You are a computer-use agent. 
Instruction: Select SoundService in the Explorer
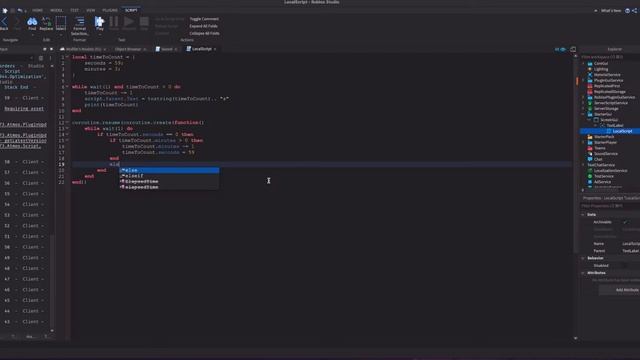(x=606, y=154)
